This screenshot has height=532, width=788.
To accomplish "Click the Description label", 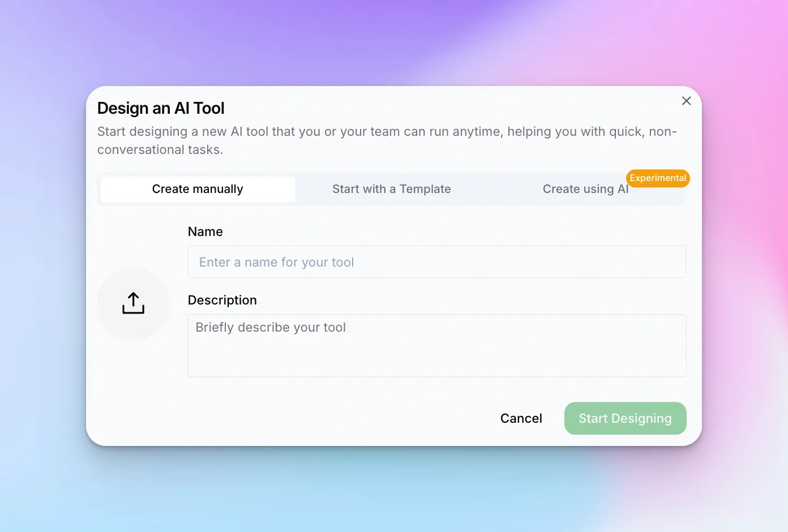I will [x=222, y=300].
